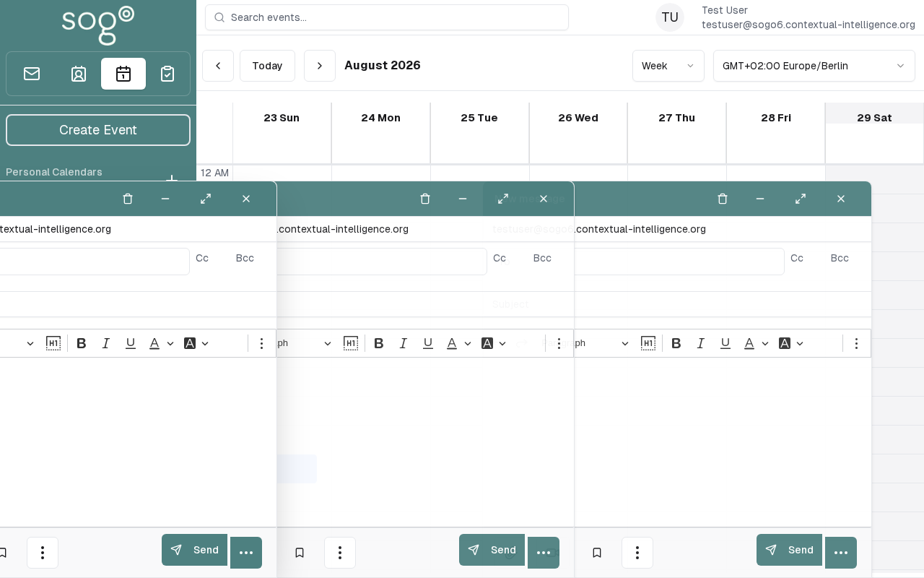
Task: Click recipient field in right compose window
Action: [679, 262]
